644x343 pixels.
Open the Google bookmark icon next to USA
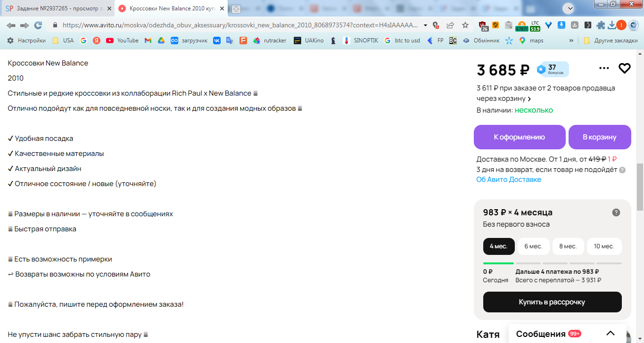pos(83,41)
